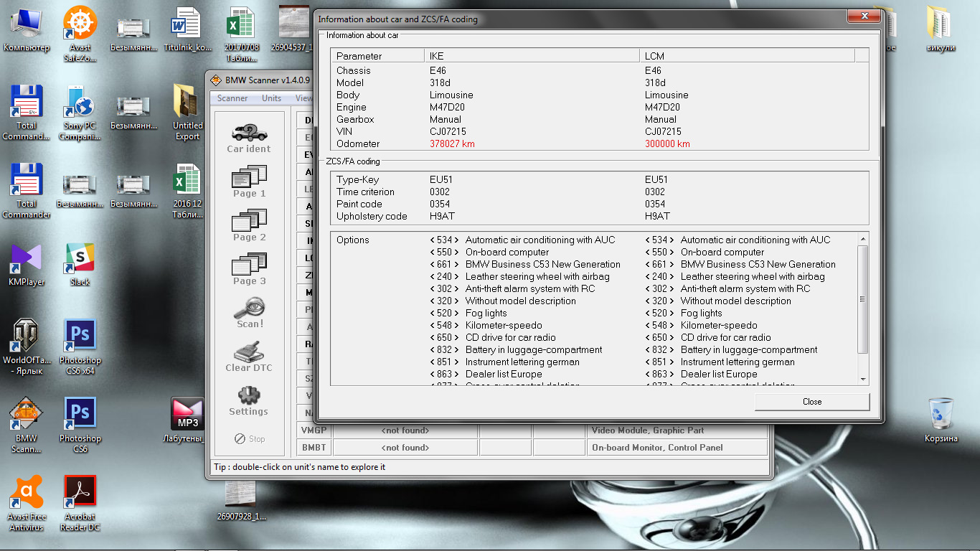Click the red 378027 km odometer value

[x=452, y=144]
